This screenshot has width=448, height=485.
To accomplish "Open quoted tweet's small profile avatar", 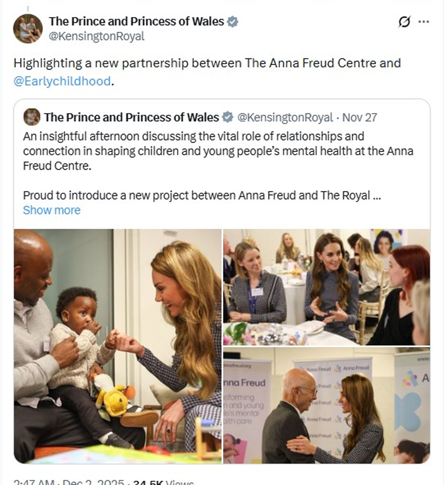I will (x=32, y=117).
